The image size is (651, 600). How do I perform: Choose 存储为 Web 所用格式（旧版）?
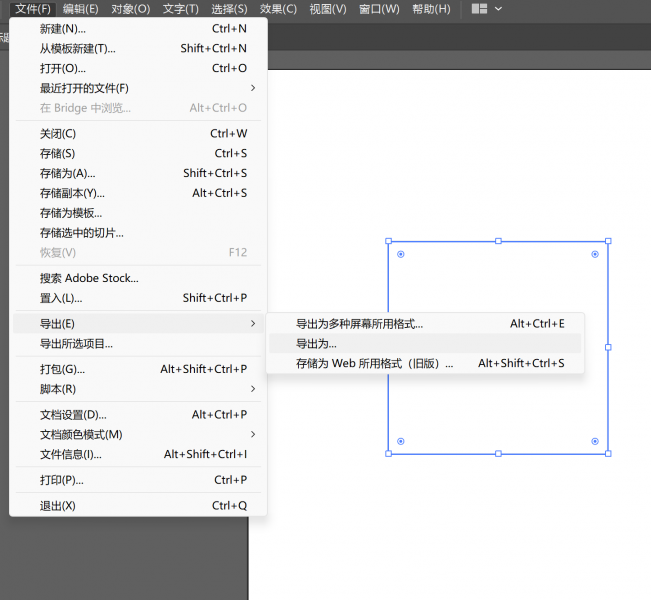click(x=374, y=364)
